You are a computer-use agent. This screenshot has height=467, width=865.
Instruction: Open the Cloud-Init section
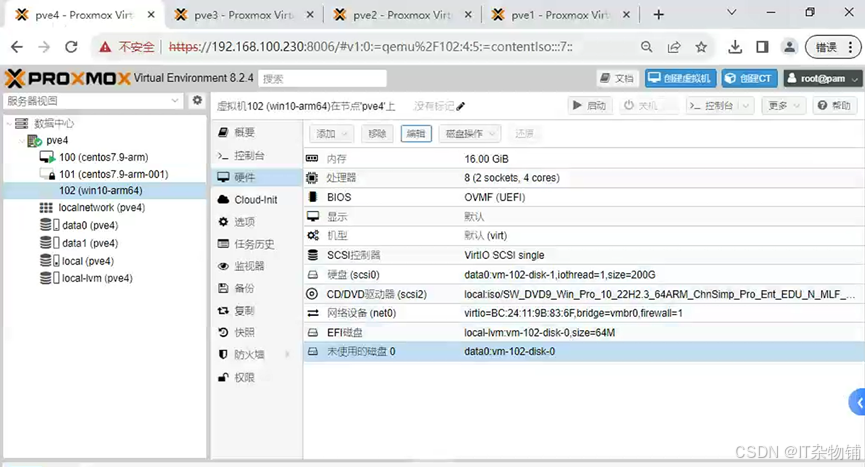pos(256,200)
